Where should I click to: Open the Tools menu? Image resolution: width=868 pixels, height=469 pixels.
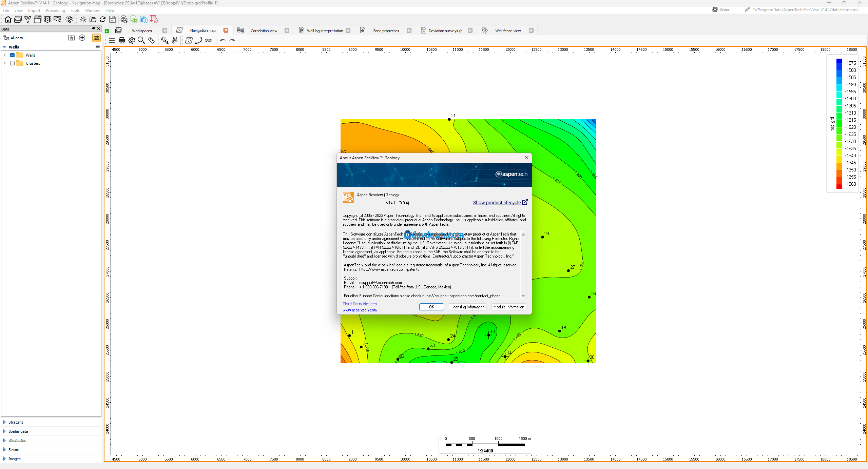[x=75, y=10]
